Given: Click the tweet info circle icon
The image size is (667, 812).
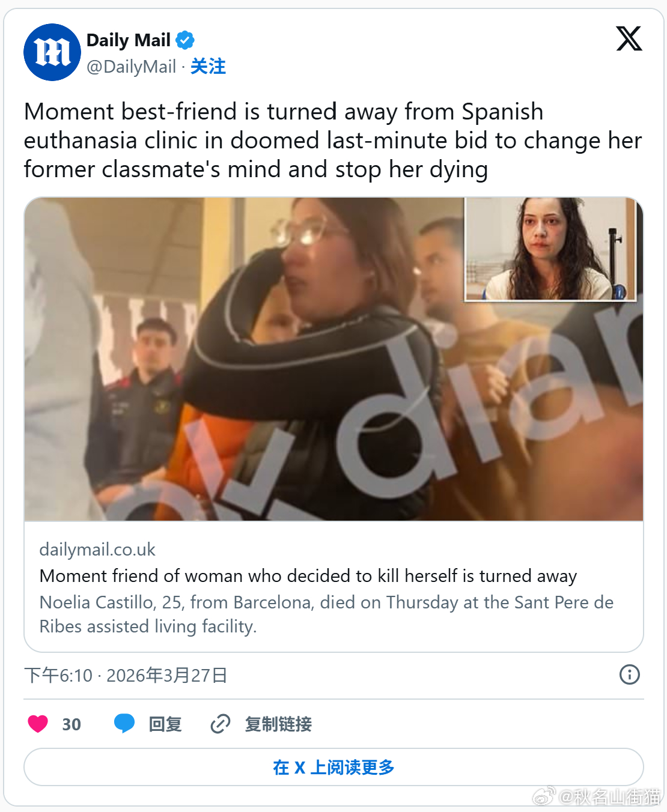Looking at the screenshot, I should pos(629,674).
